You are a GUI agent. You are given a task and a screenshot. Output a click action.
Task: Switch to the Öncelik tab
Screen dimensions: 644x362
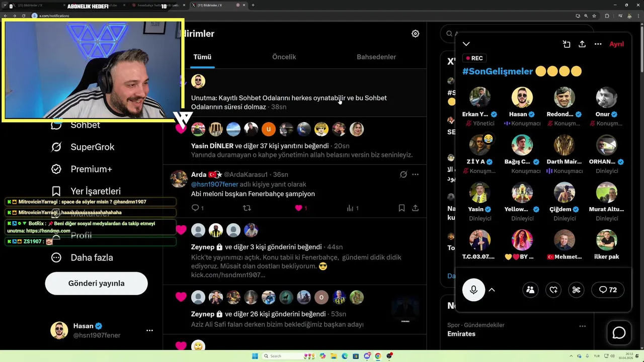coord(284,57)
